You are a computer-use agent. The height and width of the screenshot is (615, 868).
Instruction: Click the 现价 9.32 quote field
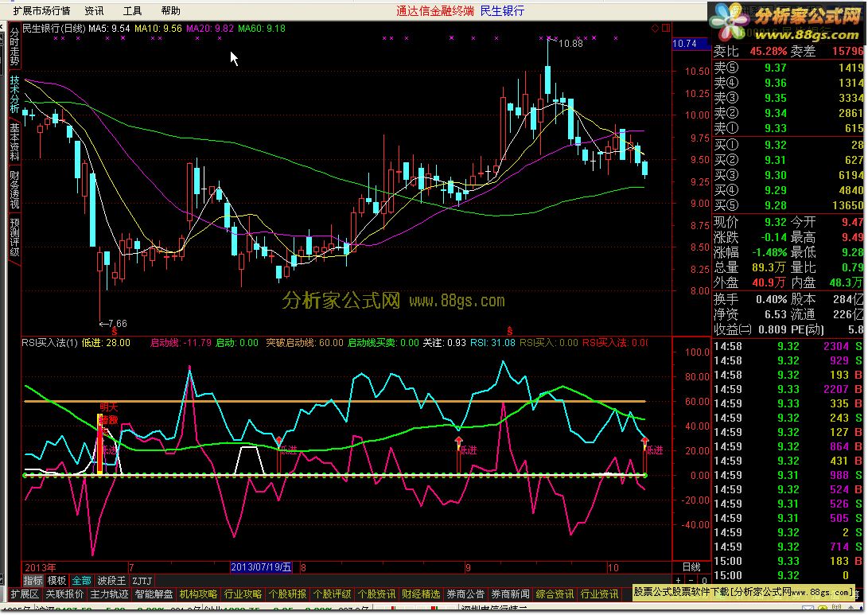[x=750, y=222]
